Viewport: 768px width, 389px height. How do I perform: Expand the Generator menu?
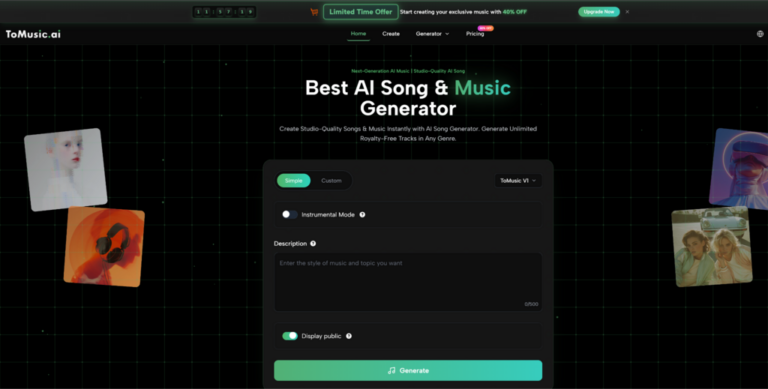(432, 34)
